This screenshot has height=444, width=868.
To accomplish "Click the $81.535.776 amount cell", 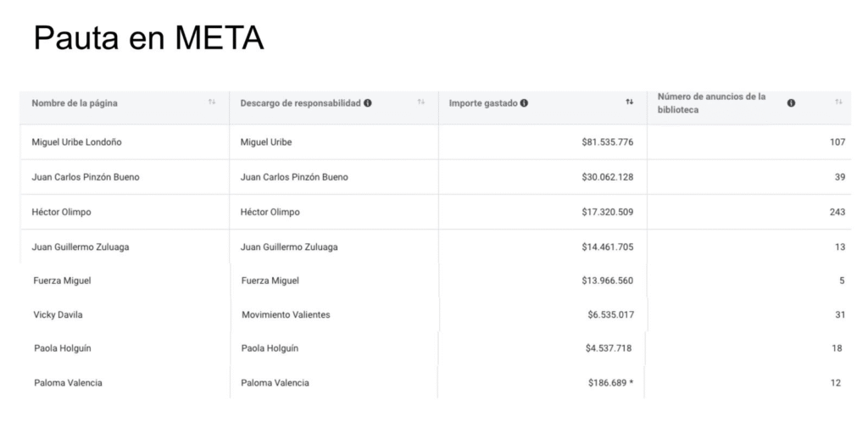I will click(602, 142).
